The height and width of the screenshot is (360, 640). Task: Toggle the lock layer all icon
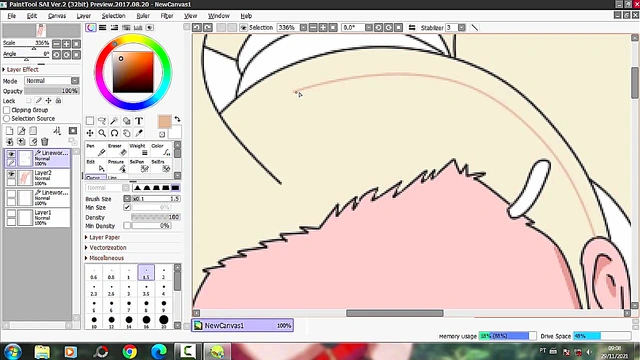[58, 100]
